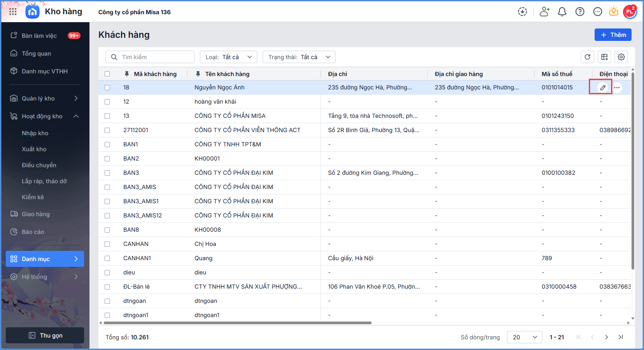The image size is (644, 350).
Task: Open Nhập kho in the sidebar
Action: (x=35, y=133)
